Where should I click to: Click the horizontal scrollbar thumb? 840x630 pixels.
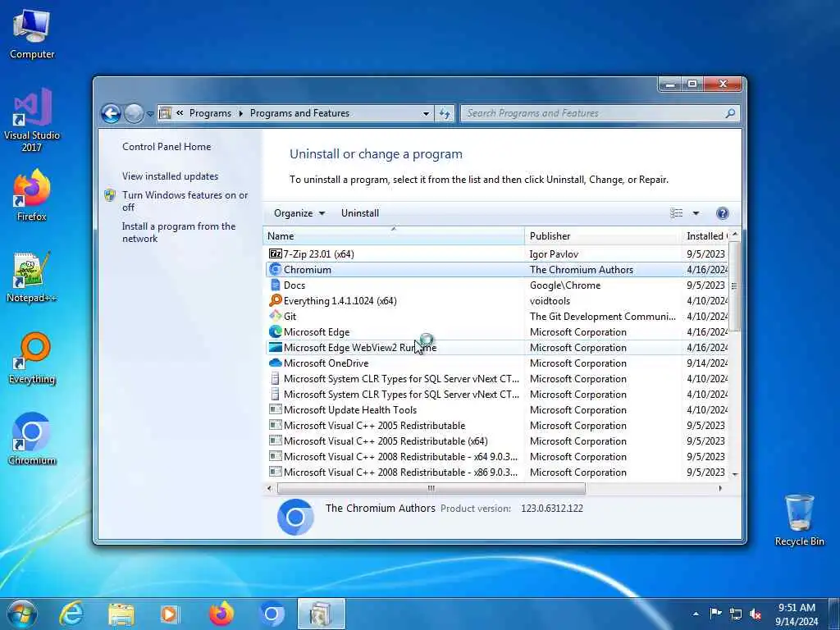431,488
